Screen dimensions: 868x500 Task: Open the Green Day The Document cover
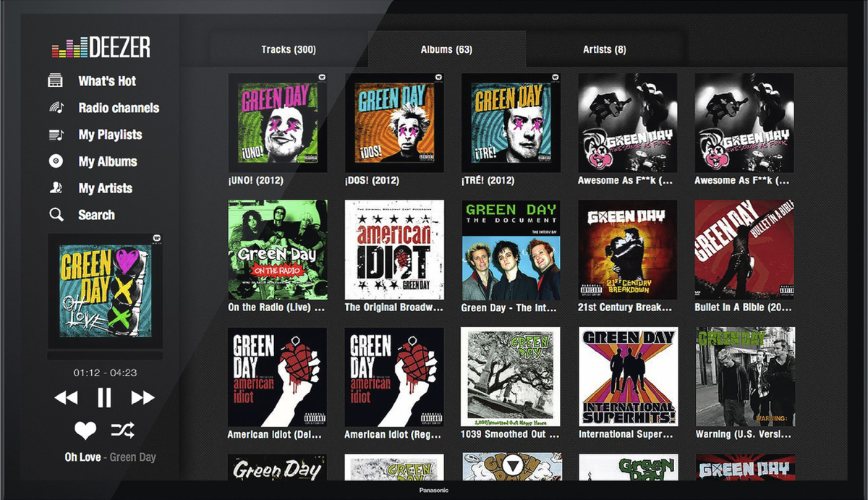[511, 250]
